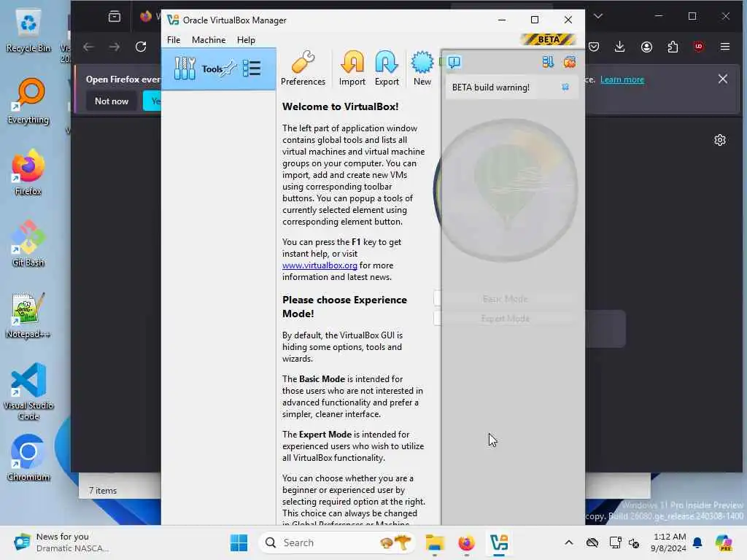Launch Everything search desktop shortcut
Image resolution: width=747 pixels, height=560 pixels.
tap(28, 101)
